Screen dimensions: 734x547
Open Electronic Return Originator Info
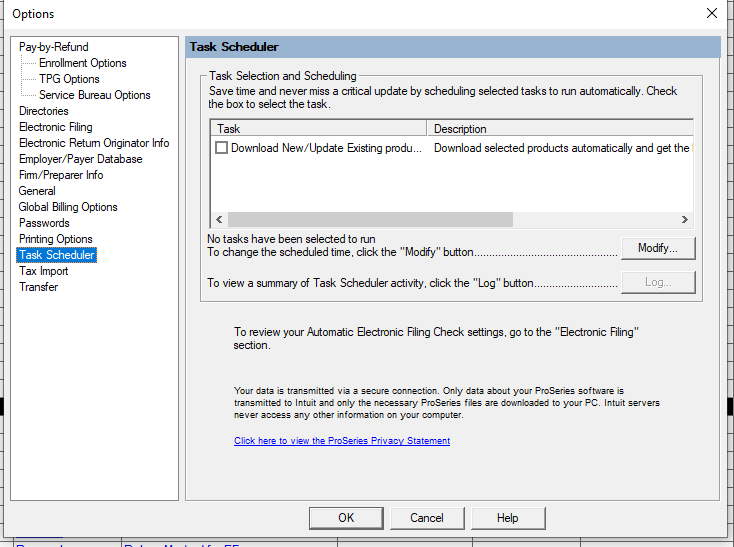(94, 143)
